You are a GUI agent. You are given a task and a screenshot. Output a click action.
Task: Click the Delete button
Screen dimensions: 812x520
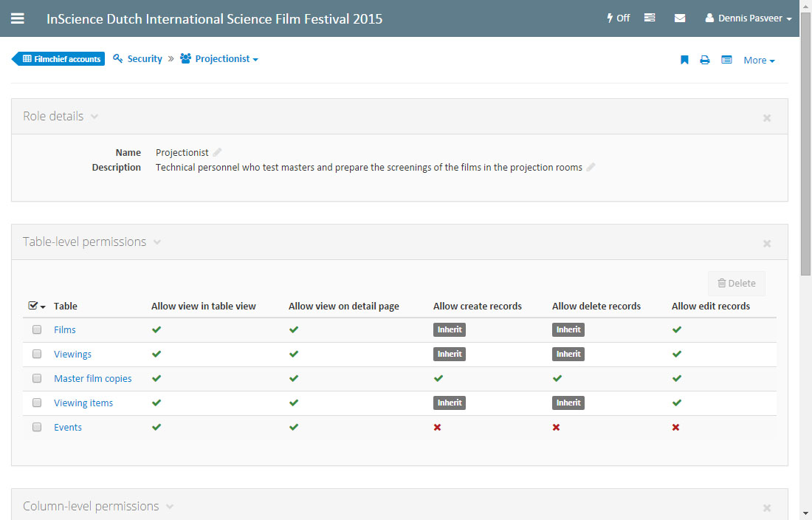(736, 284)
